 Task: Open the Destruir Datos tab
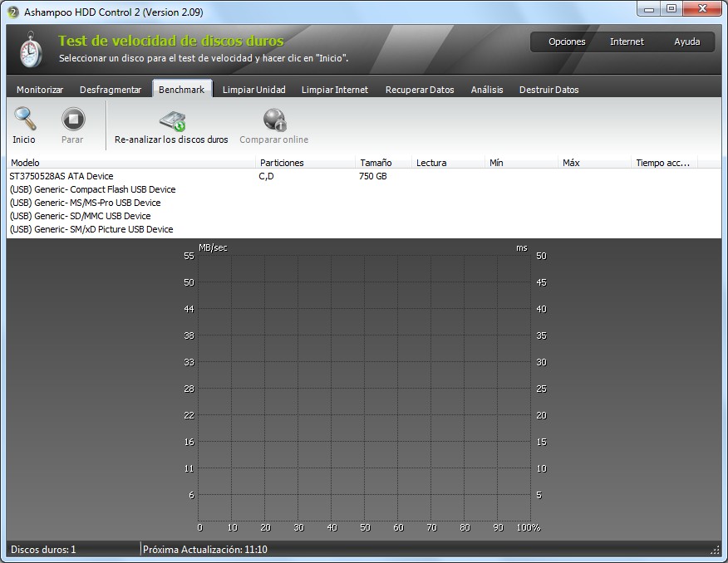pos(549,90)
